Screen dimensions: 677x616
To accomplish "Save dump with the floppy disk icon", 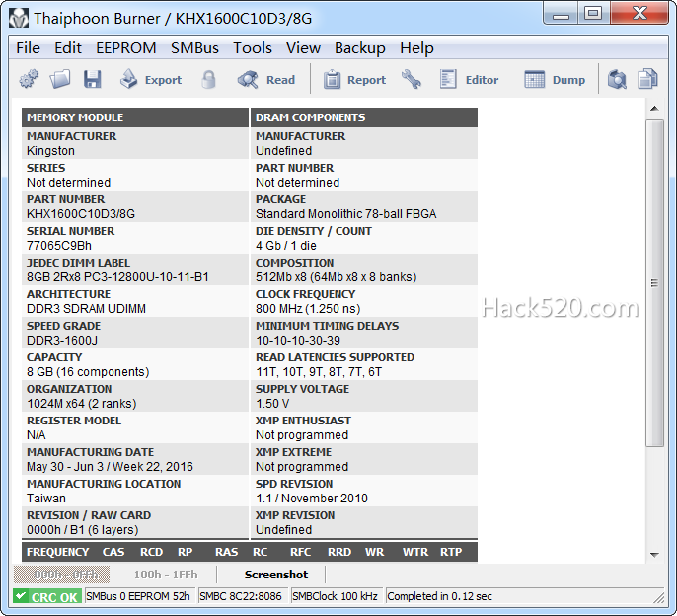I will [92, 80].
